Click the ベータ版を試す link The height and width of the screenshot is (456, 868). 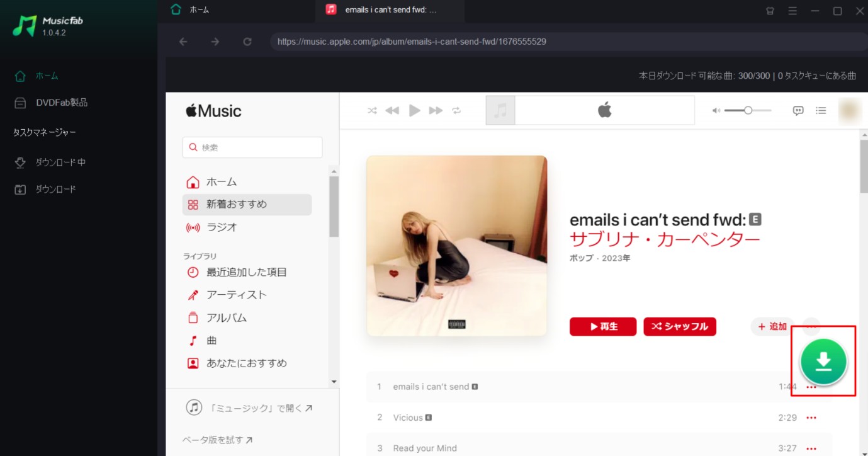pos(218,440)
